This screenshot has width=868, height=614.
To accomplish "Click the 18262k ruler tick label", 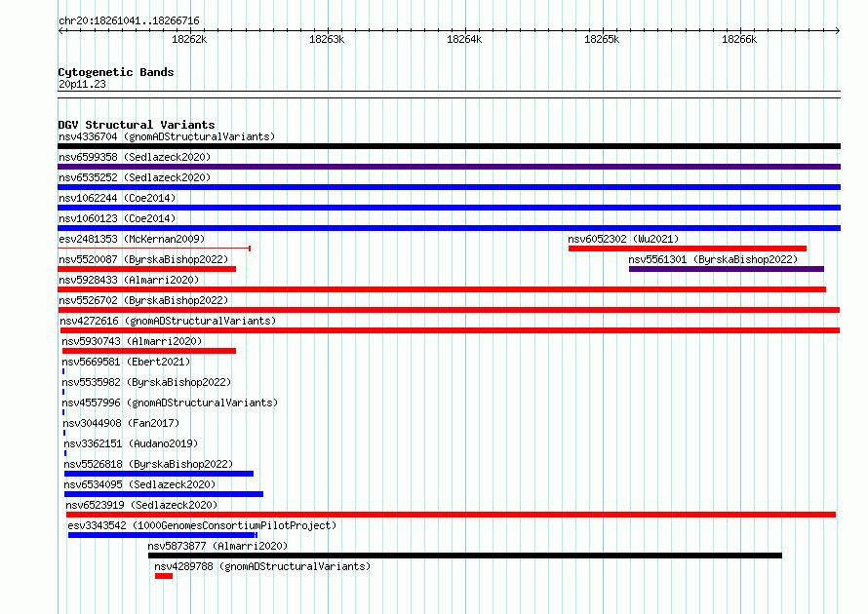I will pos(189,39).
